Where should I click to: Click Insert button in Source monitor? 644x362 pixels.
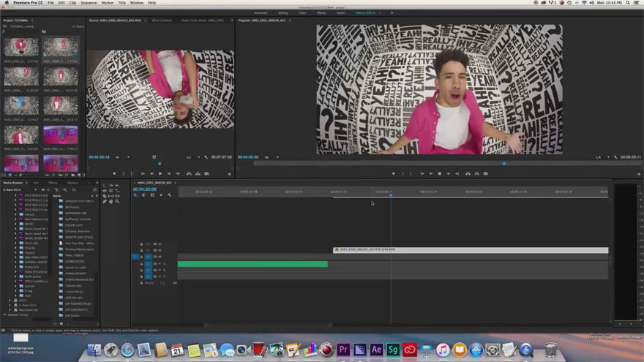pos(189,173)
